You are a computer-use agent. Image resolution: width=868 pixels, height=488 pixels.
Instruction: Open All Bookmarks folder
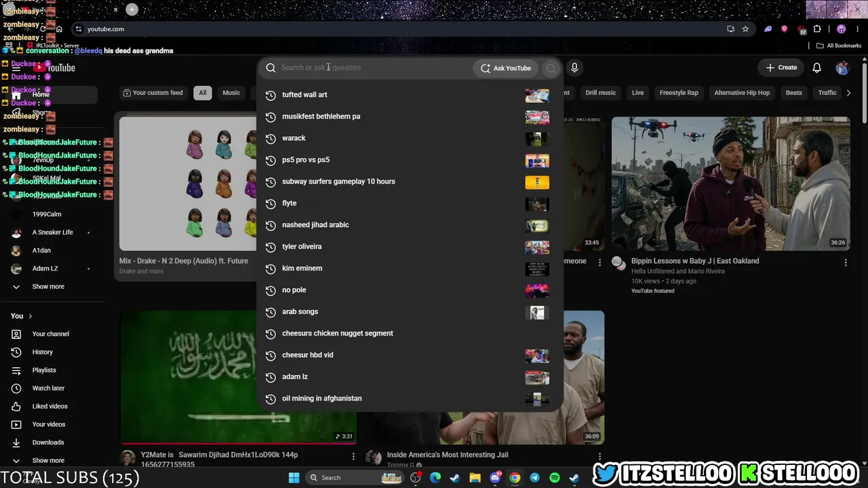tap(839, 45)
